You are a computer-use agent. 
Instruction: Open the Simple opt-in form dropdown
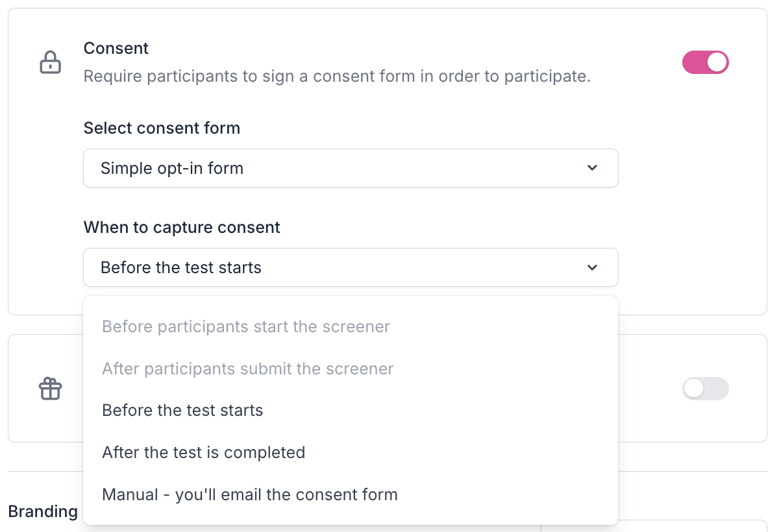[x=351, y=169]
